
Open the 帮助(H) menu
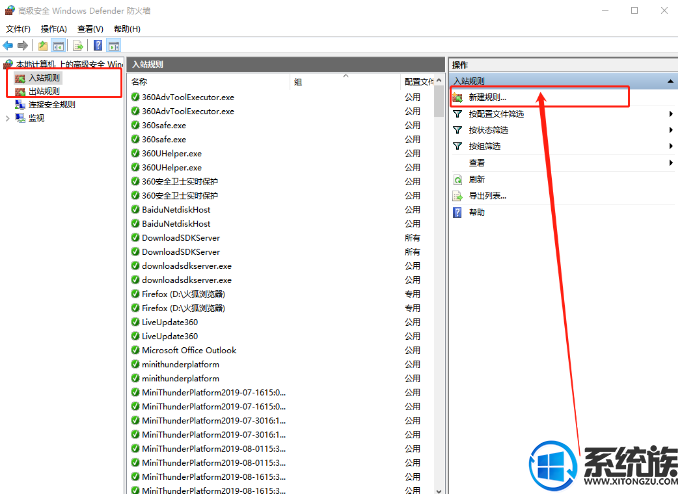click(x=127, y=29)
